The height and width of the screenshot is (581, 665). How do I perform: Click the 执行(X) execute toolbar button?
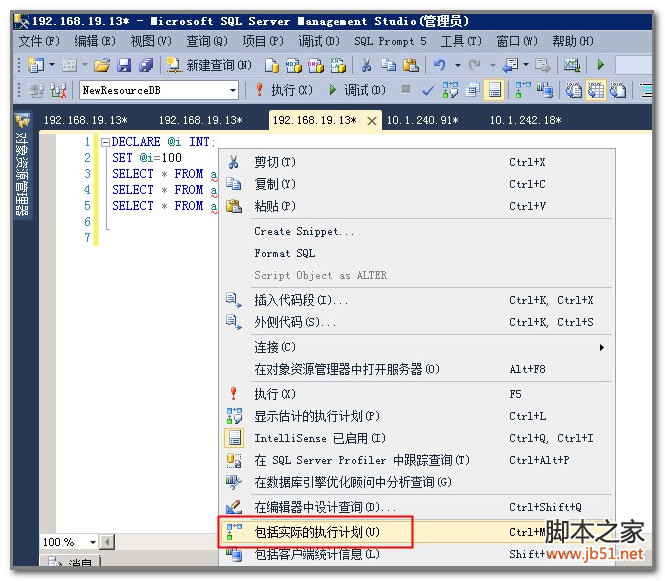pos(284,90)
